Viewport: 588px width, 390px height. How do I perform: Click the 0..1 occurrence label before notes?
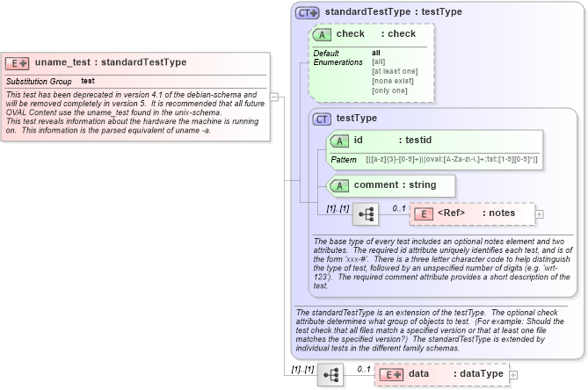coord(399,208)
